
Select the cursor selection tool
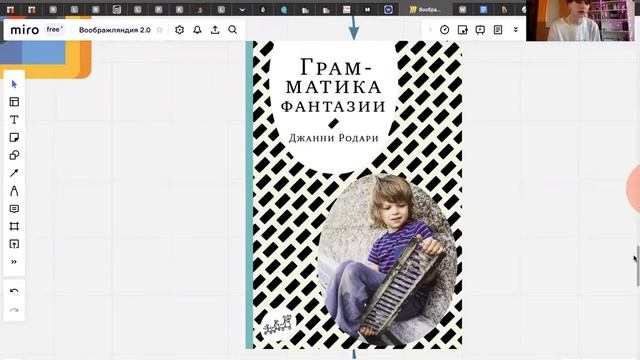coord(14,84)
